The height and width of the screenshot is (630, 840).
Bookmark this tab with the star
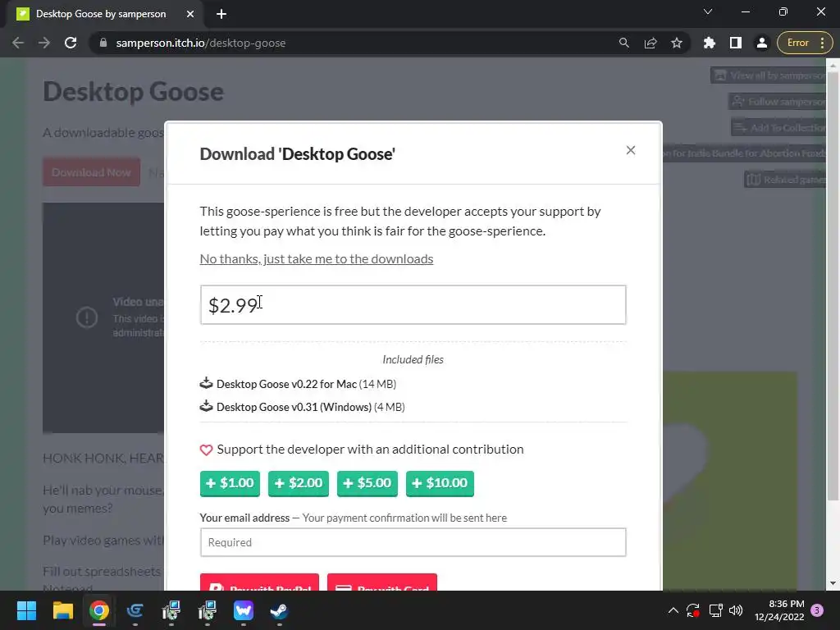tap(677, 43)
